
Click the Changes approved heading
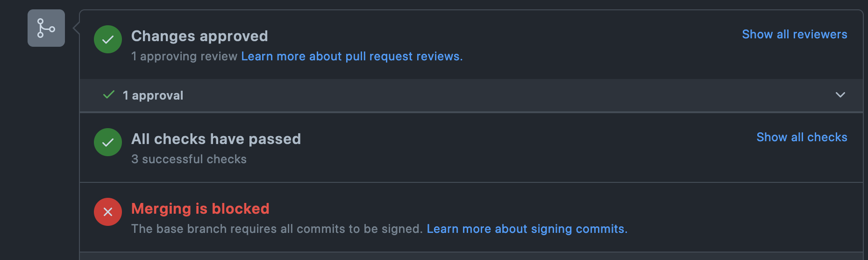199,36
